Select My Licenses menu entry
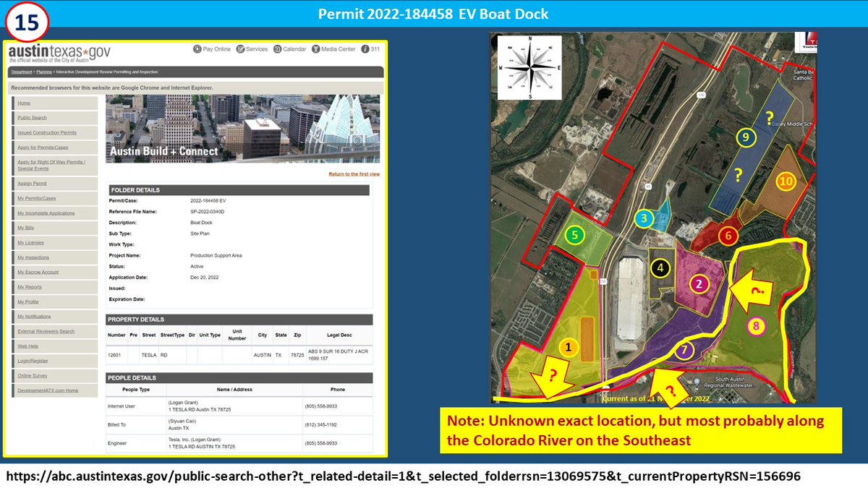The image size is (868, 488). coord(30,243)
